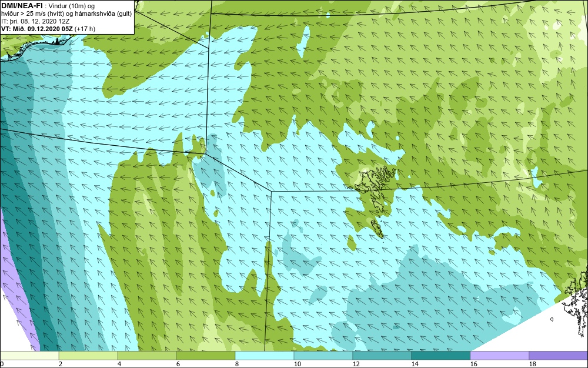The image size is (588, 368).
Task: Click the 0–2 m/s legend color swatch
Action: pyautogui.click(x=29, y=355)
